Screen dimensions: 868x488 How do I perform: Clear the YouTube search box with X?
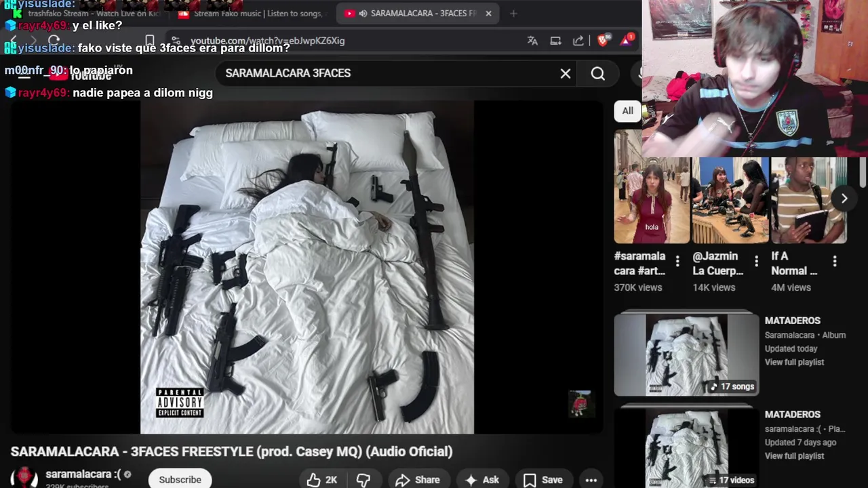tap(566, 73)
